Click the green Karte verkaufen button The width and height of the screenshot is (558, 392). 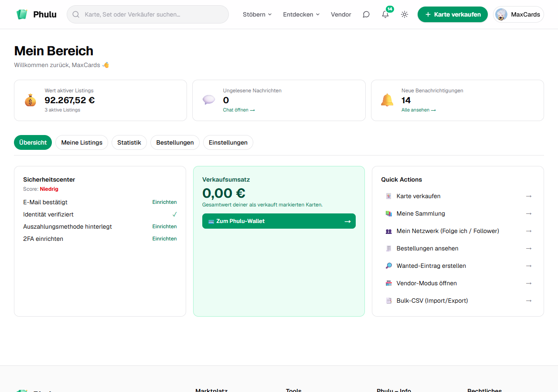tap(453, 14)
